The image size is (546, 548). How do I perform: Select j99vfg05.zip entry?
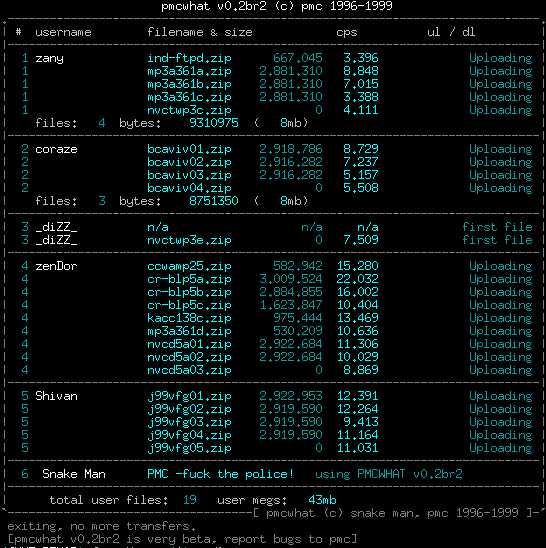tap(189, 448)
